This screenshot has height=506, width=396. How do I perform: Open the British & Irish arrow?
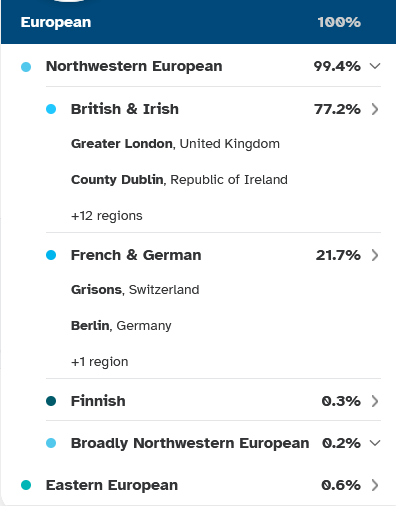click(x=375, y=109)
